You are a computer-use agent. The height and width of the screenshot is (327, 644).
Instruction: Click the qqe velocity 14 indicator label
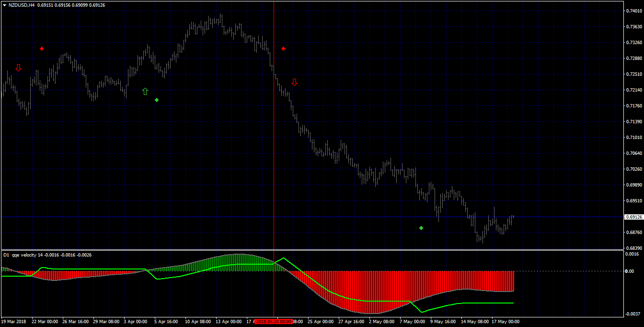(28, 255)
